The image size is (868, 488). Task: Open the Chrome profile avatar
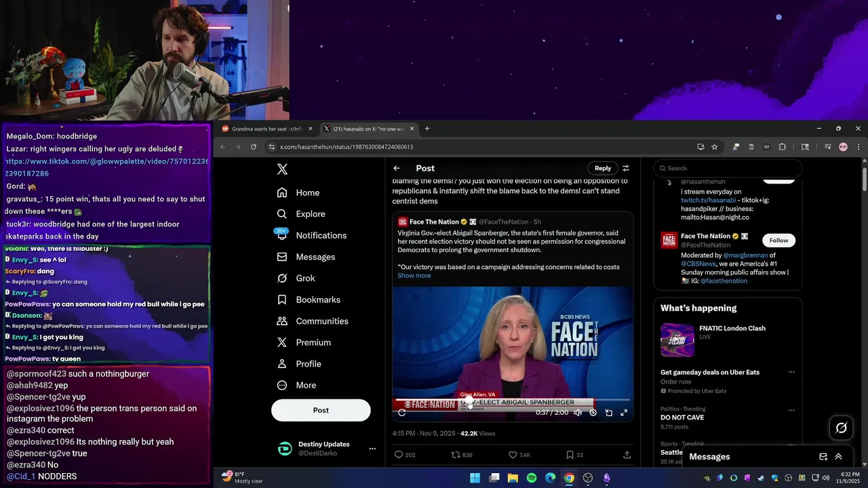click(x=843, y=147)
